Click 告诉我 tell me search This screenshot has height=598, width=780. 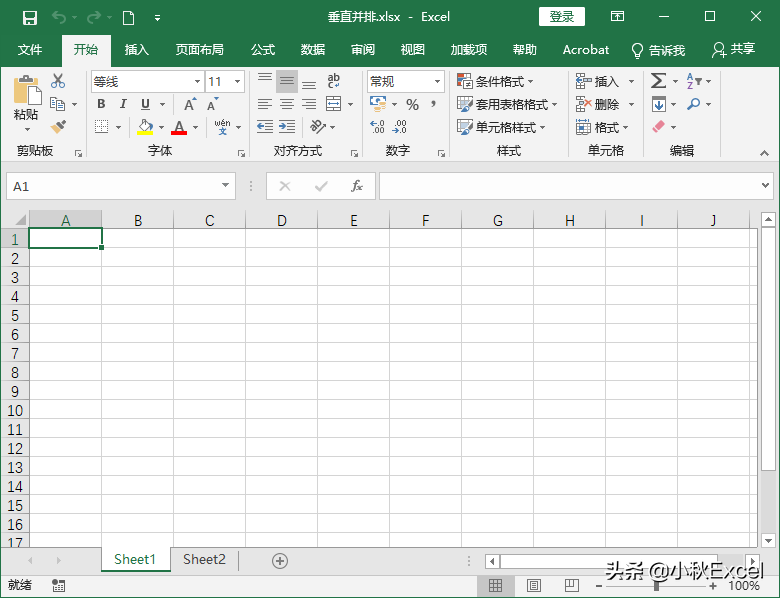tap(658, 50)
